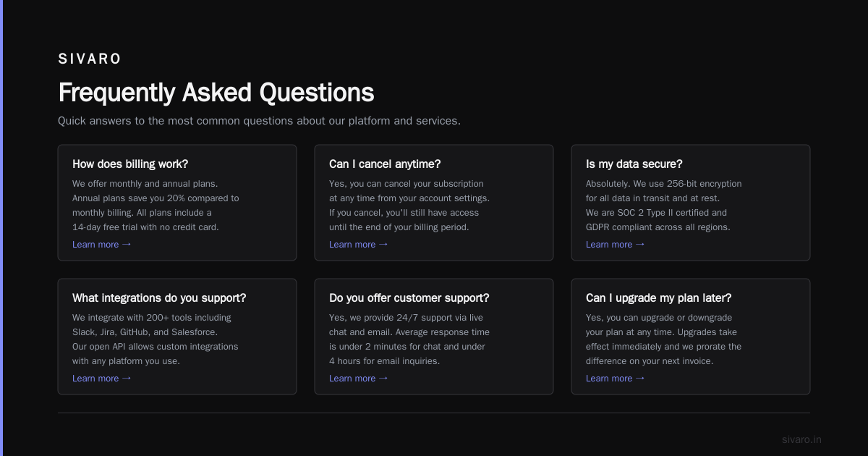Image resolution: width=868 pixels, height=456 pixels.
Task: Click 'What integrations do you support?' heading
Action: (x=159, y=298)
